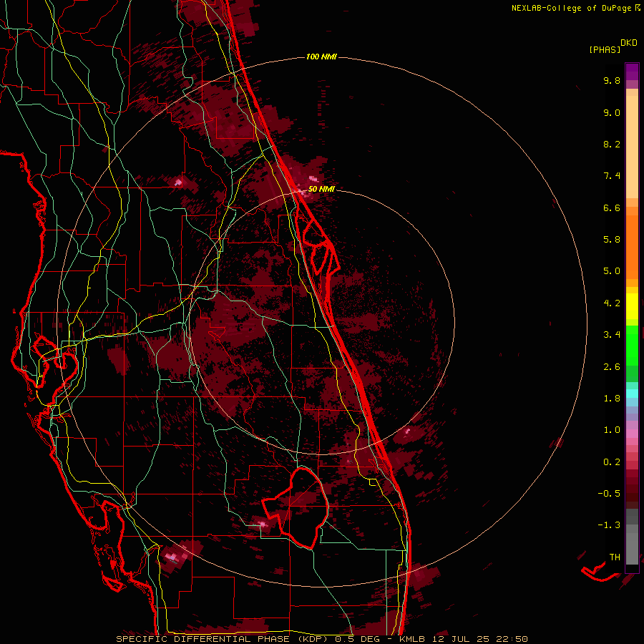Click the DKD label above the color scale

[628, 42]
